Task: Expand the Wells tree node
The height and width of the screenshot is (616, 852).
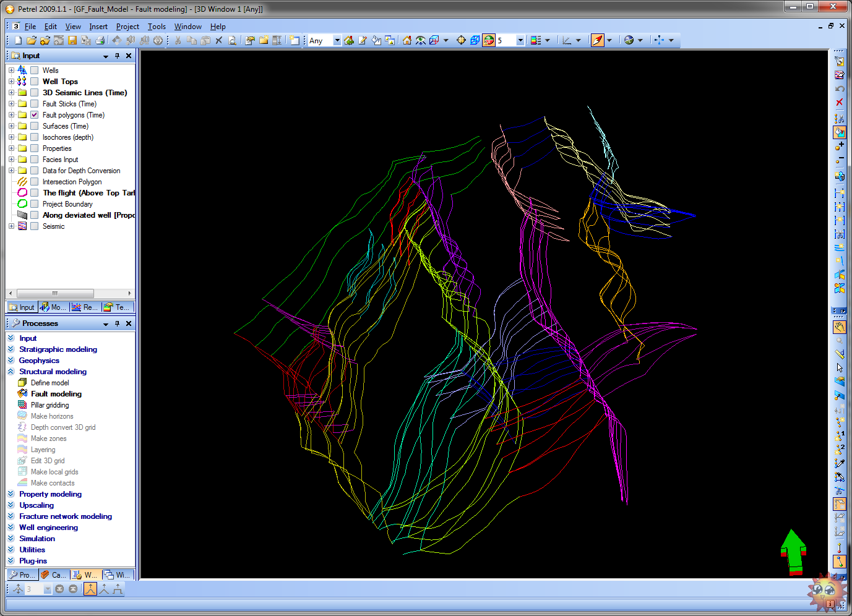Action: [x=11, y=71]
